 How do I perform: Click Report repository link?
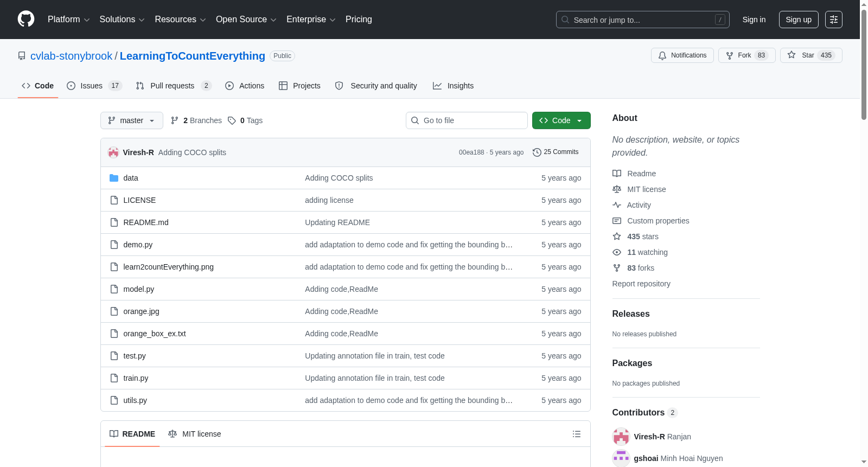tap(641, 284)
